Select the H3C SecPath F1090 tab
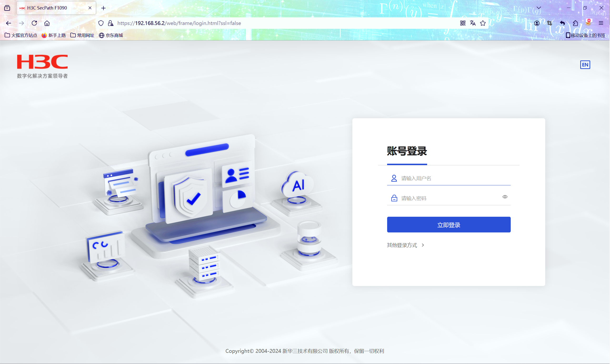The height and width of the screenshot is (364, 610). 53,8
